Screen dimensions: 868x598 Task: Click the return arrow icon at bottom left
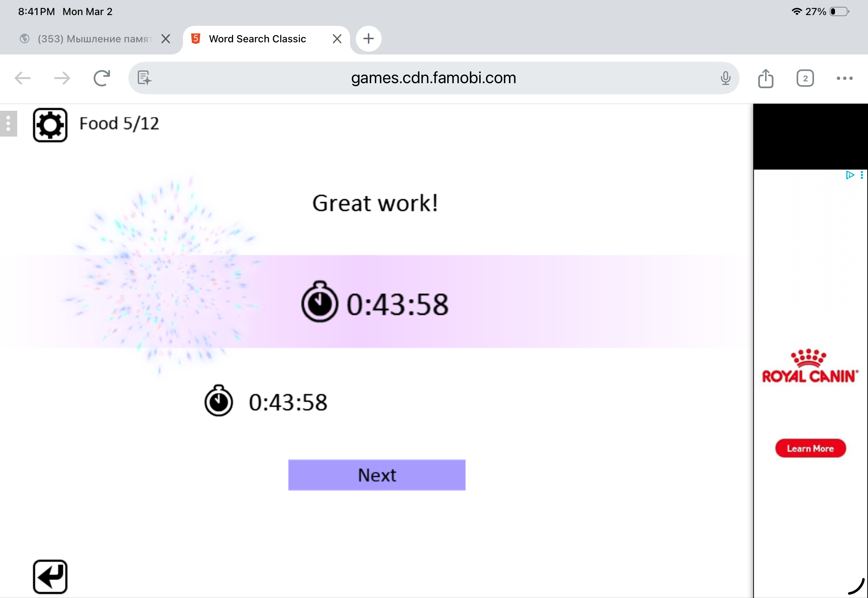point(50,576)
